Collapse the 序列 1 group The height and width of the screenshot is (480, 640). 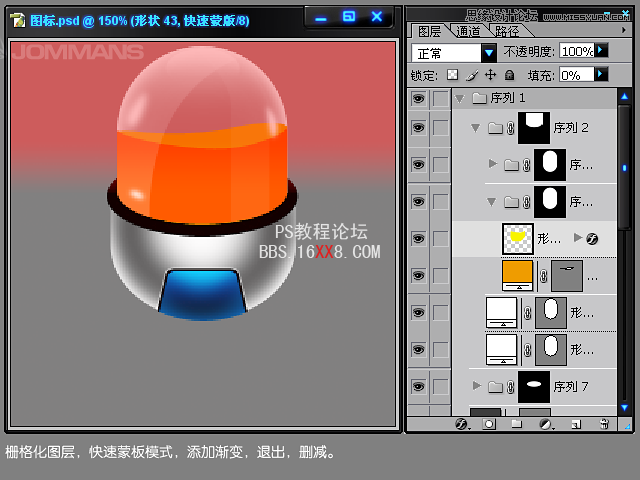pyautogui.click(x=459, y=98)
